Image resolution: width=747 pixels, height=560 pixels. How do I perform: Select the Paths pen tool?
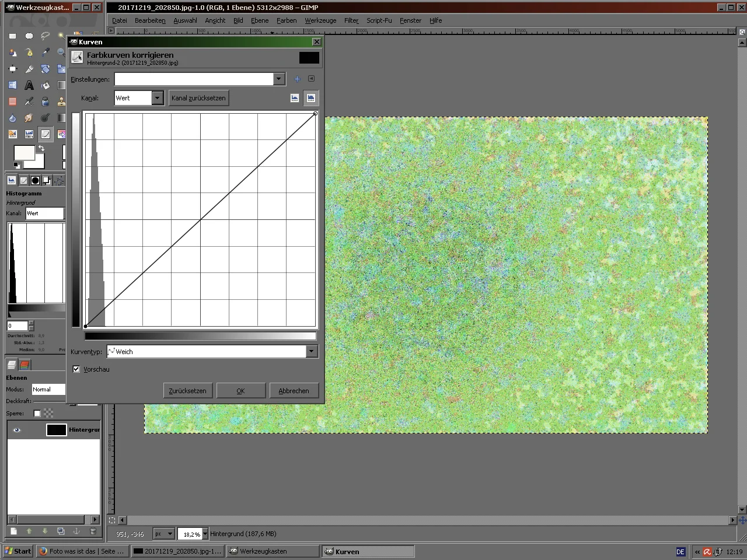[29, 52]
